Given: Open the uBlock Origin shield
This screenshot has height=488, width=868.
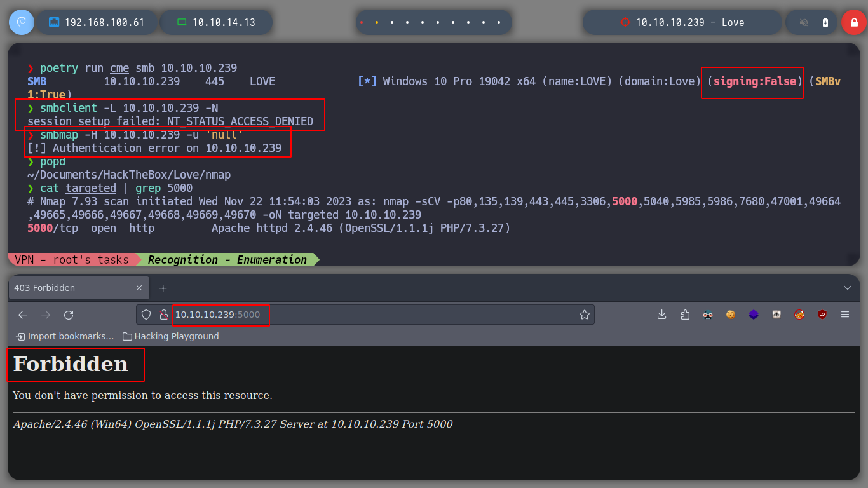Looking at the screenshot, I should pos(822,315).
